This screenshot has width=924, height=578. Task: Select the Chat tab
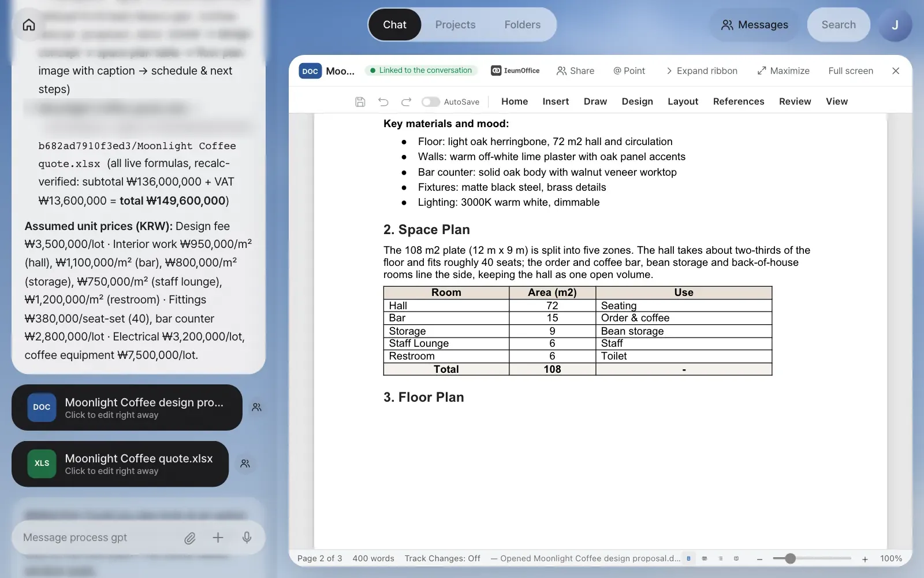[x=394, y=25]
